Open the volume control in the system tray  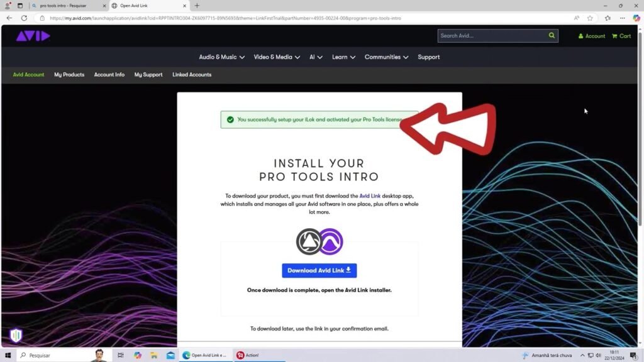pos(599,356)
